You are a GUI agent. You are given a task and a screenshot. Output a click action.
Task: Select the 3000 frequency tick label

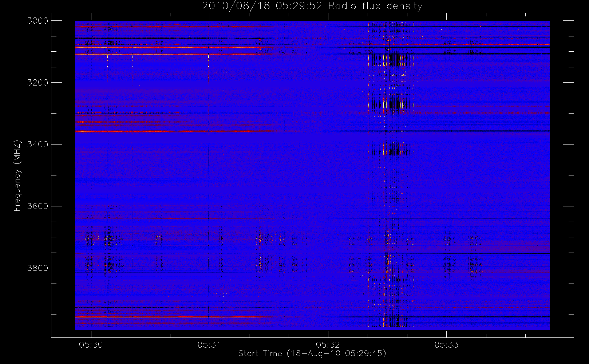click(x=38, y=21)
